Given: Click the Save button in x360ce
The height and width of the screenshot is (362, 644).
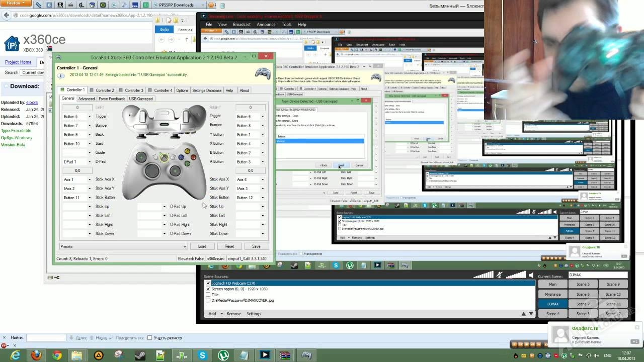Looking at the screenshot, I should 256,246.
